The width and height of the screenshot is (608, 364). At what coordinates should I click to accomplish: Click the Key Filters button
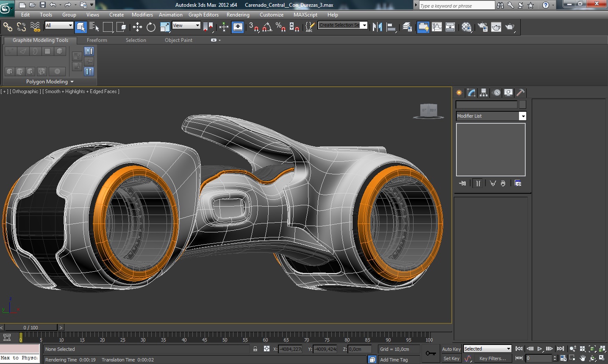click(492, 358)
